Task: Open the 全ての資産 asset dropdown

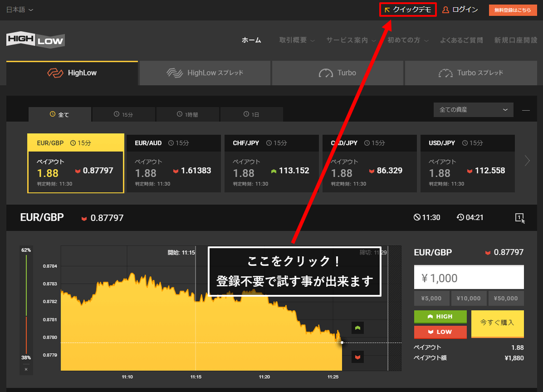Action: (474, 110)
